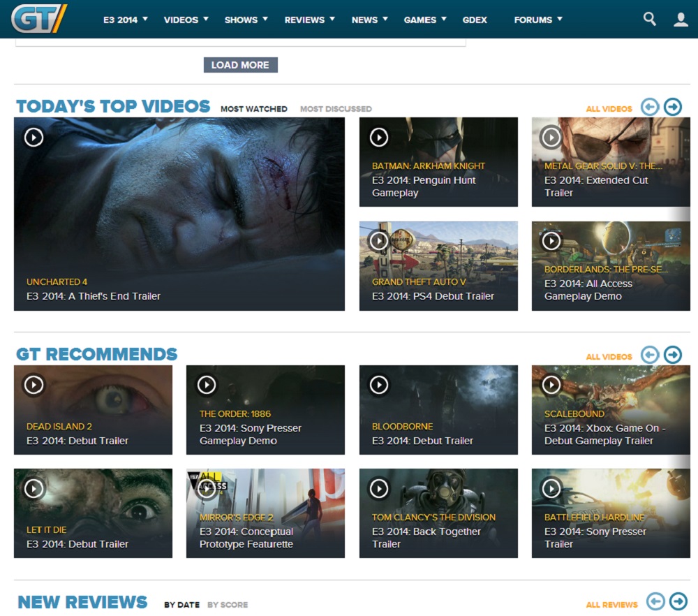Play Battlefield Hardline Sony Presser trailer

551,489
